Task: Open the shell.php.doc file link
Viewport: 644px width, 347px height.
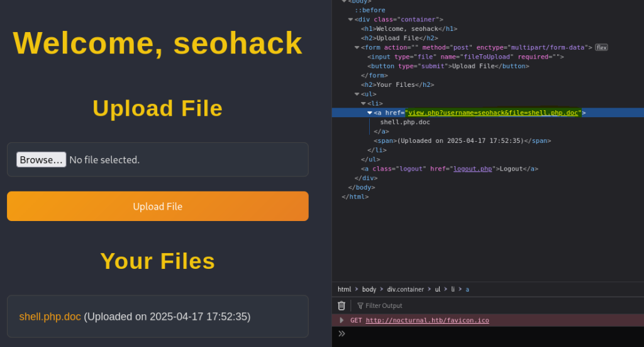Action: 50,317
